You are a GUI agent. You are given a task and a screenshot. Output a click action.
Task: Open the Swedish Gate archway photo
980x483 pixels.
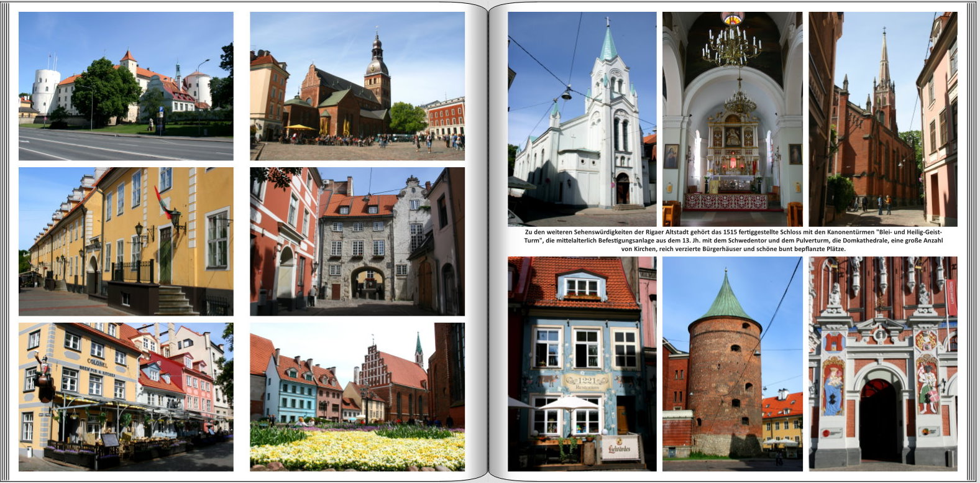pos(357,241)
